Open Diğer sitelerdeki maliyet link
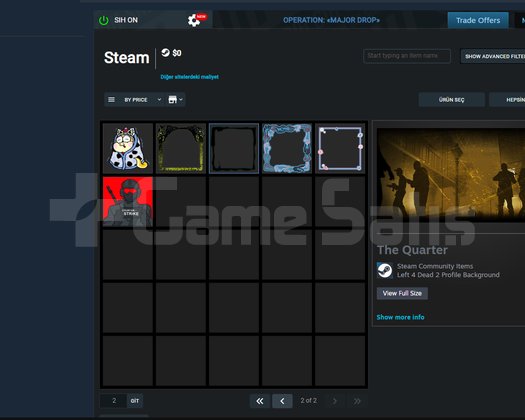Image resolution: width=525 pixels, height=420 pixels. coord(190,77)
